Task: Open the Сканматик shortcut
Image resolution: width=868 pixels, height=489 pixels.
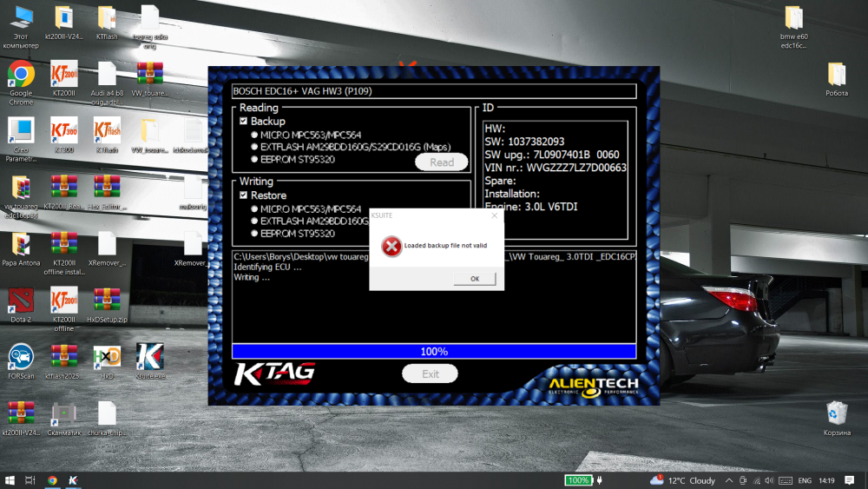Action: (x=63, y=419)
